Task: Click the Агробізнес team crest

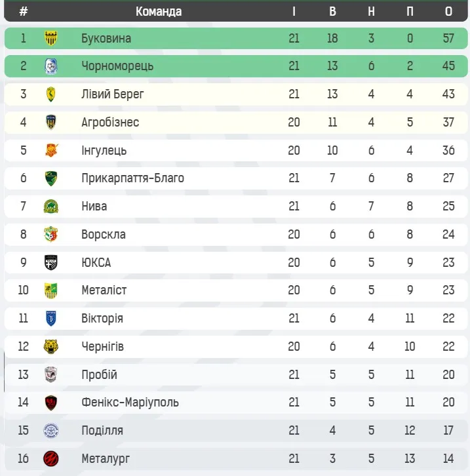Action: [x=51, y=123]
